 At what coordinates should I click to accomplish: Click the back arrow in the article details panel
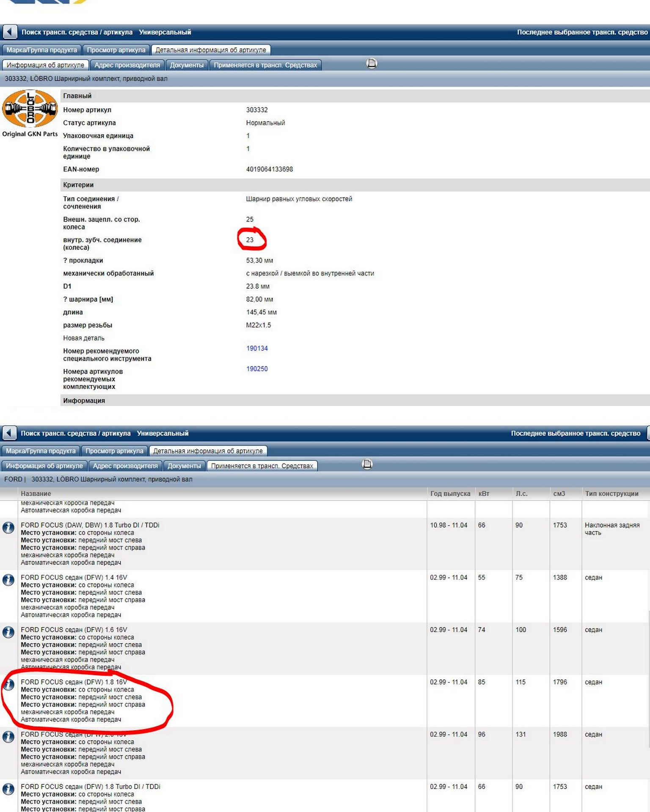[x=10, y=32]
